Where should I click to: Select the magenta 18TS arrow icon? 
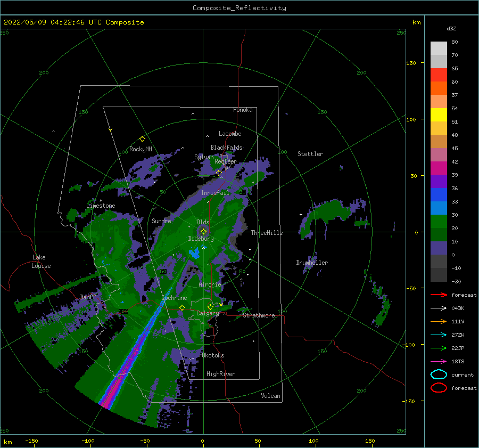(439, 362)
